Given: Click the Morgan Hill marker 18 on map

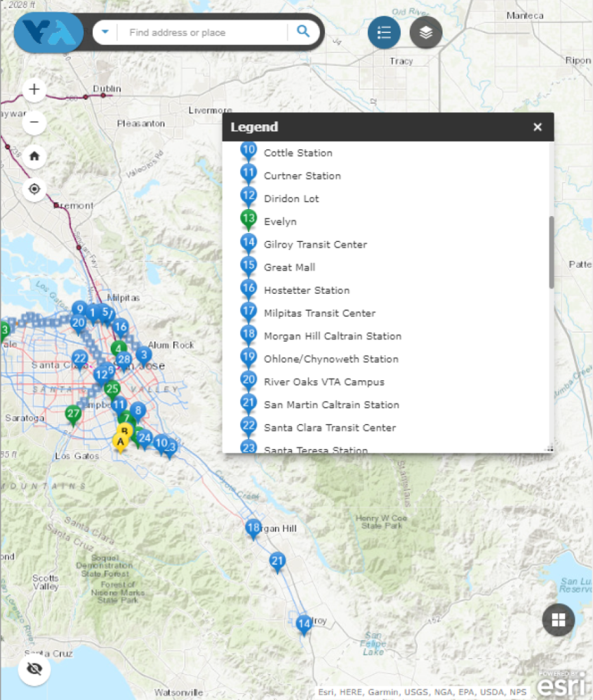Looking at the screenshot, I should tap(253, 528).
